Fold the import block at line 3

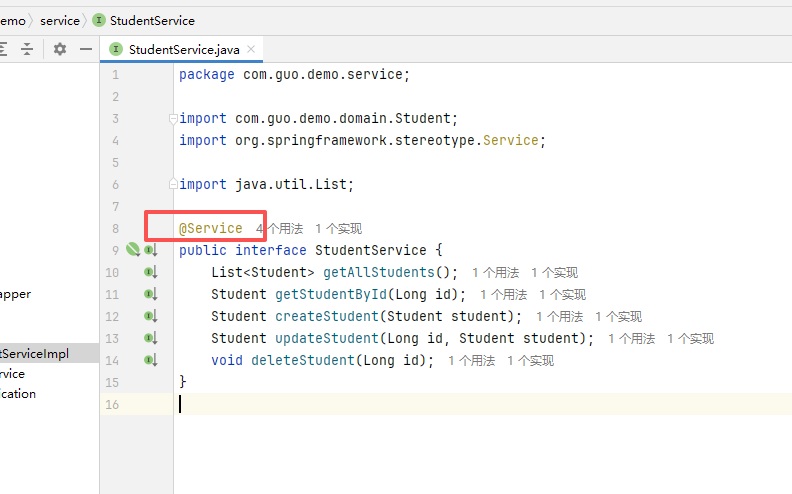click(x=174, y=118)
